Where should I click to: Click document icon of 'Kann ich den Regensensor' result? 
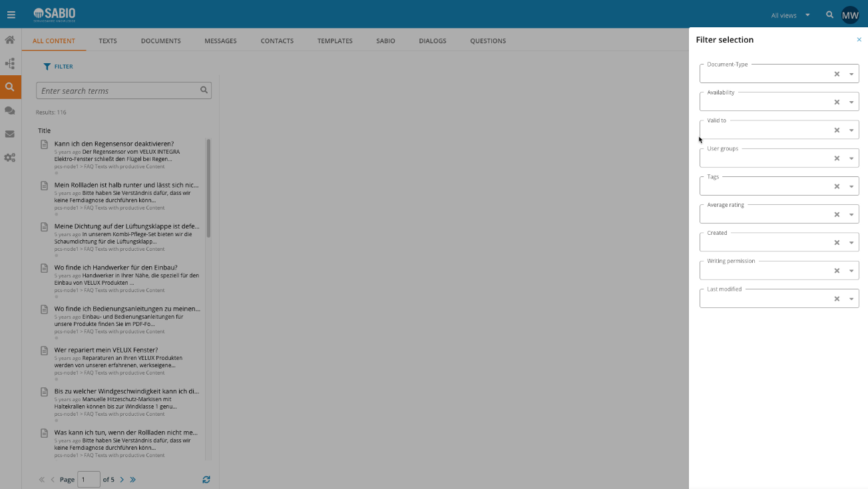(45, 144)
